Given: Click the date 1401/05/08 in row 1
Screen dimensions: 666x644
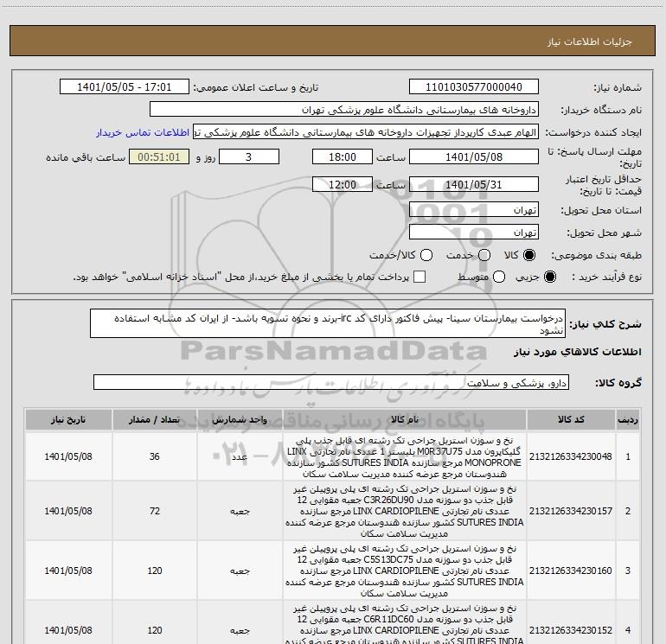Looking at the screenshot, I should tap(68, 456).
